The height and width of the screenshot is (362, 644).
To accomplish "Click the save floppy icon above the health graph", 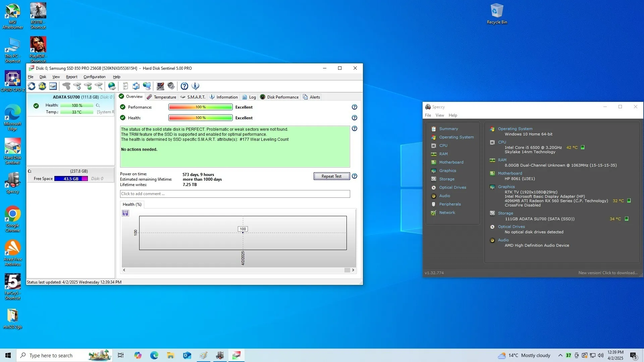I will (125, 213).
